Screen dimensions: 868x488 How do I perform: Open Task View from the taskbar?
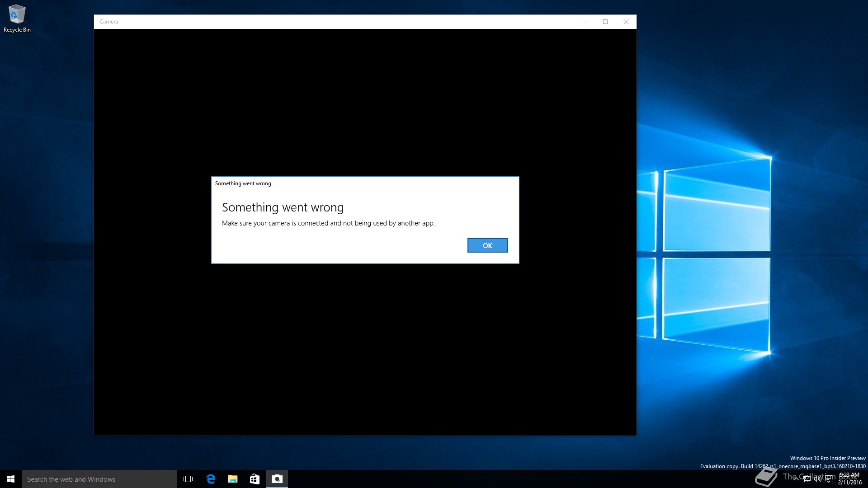coord(188,479)
